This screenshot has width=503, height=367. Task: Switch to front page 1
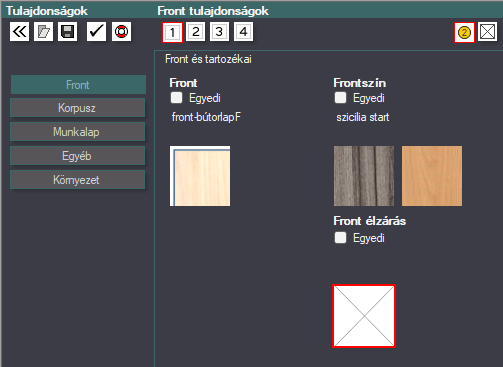(x=172, y=32)
